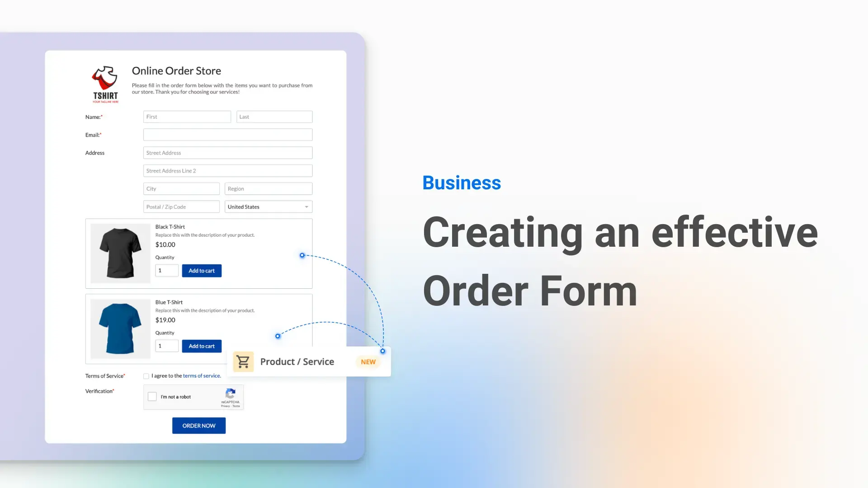Click the terms of service link
868x488 pixels.
coord(201,375)
